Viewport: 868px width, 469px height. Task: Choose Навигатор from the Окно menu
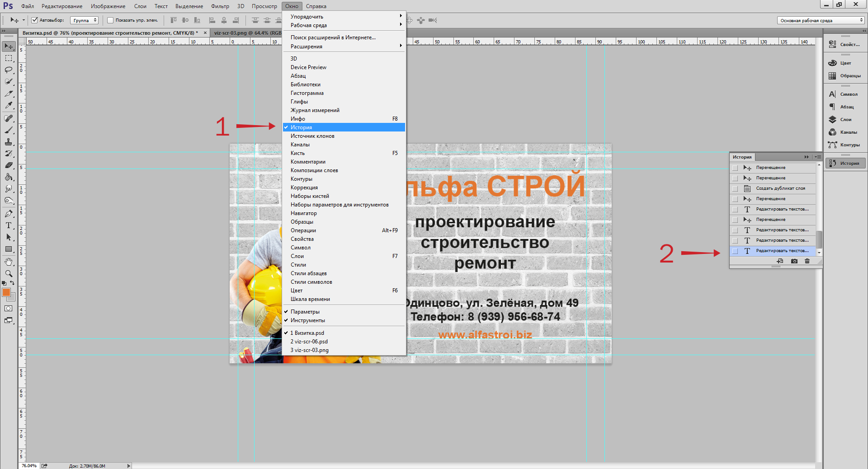click(x=344, y=213)
